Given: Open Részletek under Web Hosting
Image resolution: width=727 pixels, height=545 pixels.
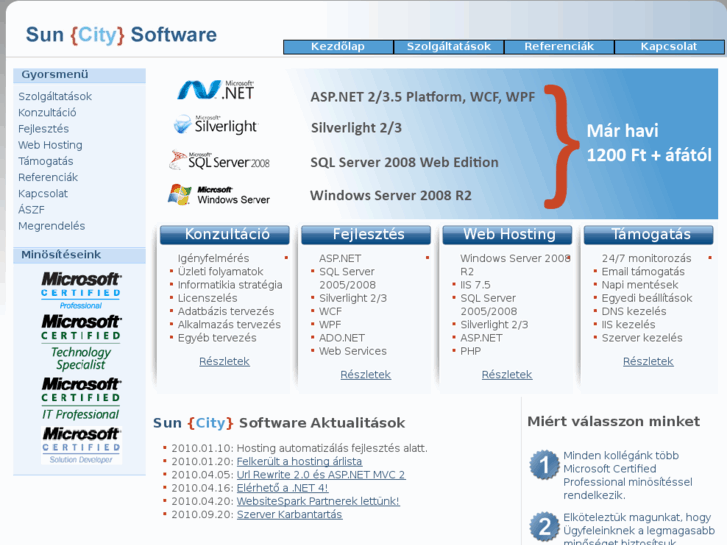Looking at the screenshot, I should (507, 375).
